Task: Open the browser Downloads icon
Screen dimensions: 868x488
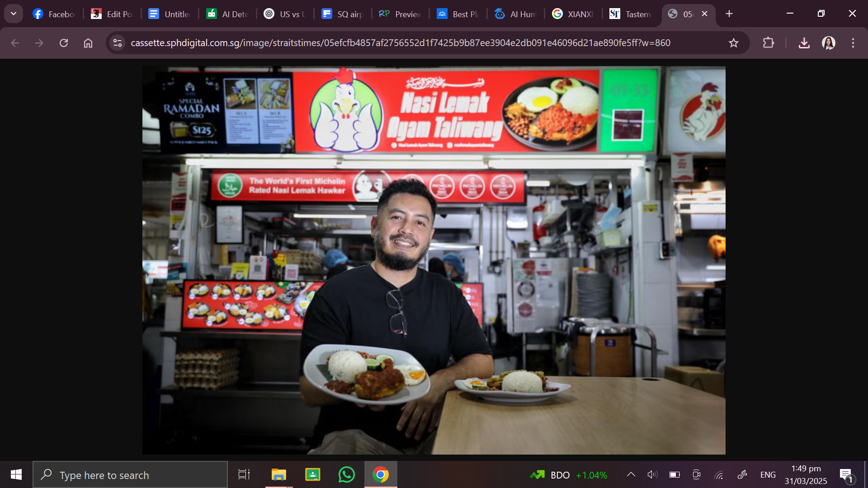Action: pyautogui.click(x=804, y=43)
